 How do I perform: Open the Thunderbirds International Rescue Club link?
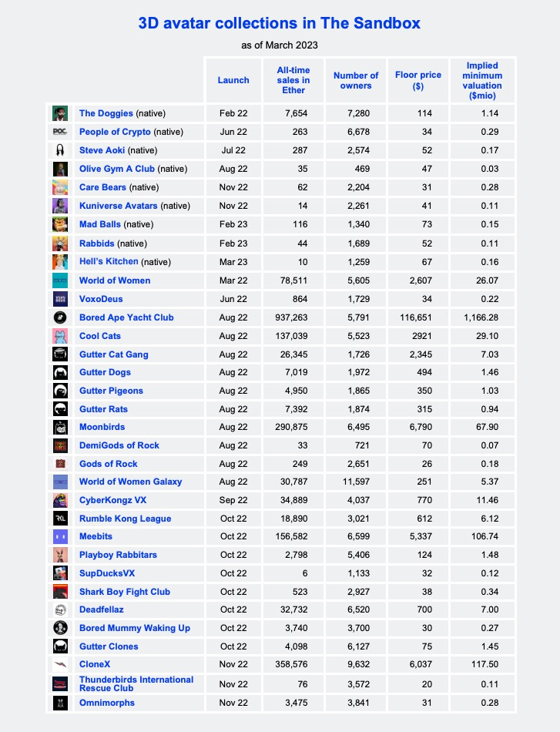point(136,684)
